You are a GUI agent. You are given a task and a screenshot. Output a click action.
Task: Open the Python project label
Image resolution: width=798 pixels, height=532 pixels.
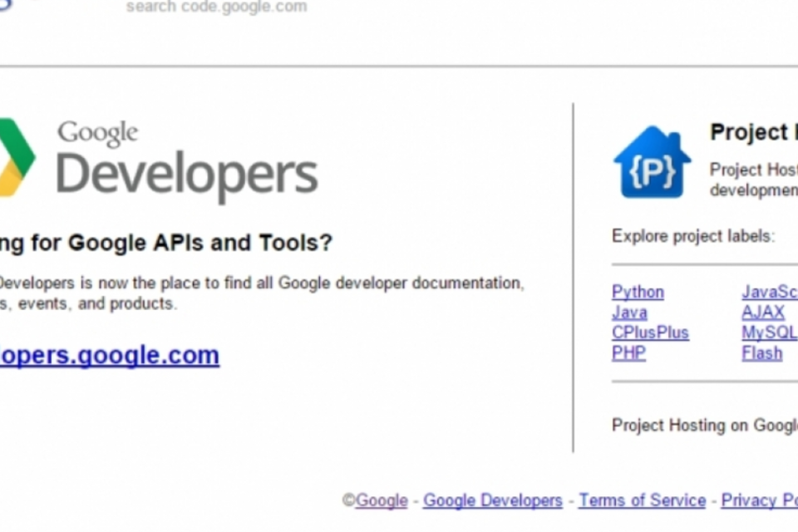[638, 292]
